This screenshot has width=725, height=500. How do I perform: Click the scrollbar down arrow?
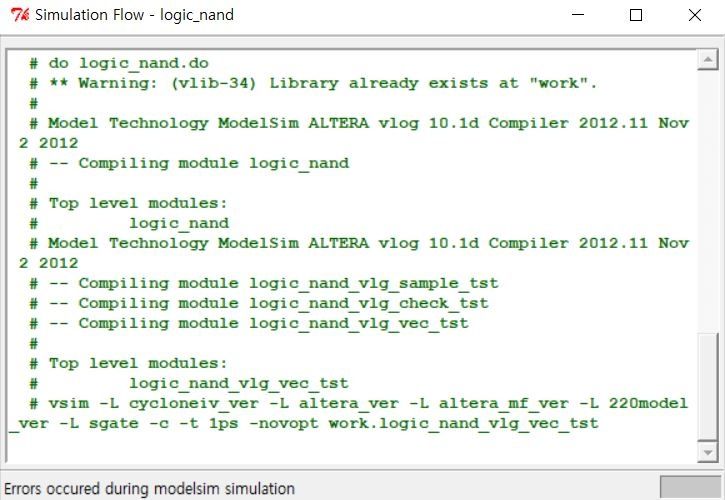pyautogui.click(x=707, y=452)
